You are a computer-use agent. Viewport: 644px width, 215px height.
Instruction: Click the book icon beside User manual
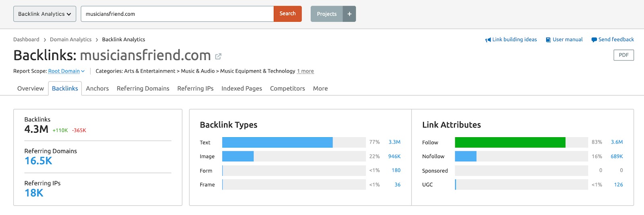click(x=548, y=40)
